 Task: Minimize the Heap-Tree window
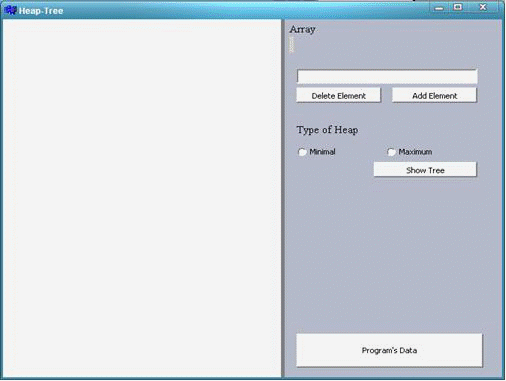[x=439, y=8]
